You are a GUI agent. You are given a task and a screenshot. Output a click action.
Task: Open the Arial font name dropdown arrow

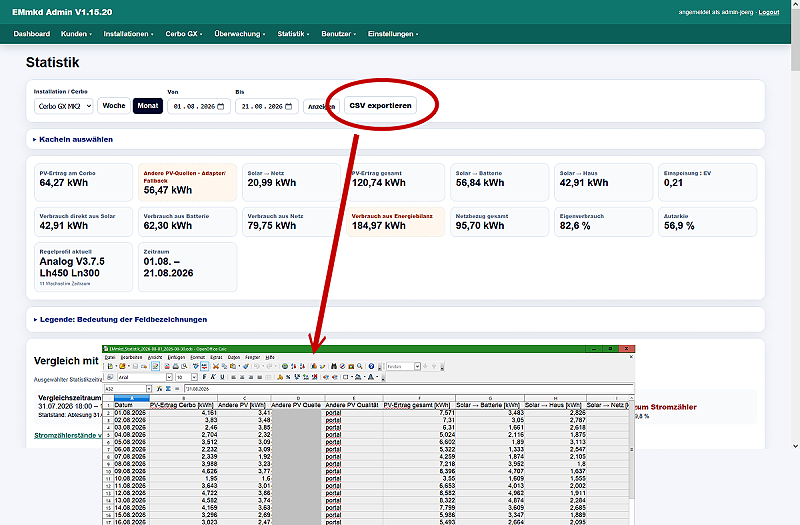click(x=169, y=377)
